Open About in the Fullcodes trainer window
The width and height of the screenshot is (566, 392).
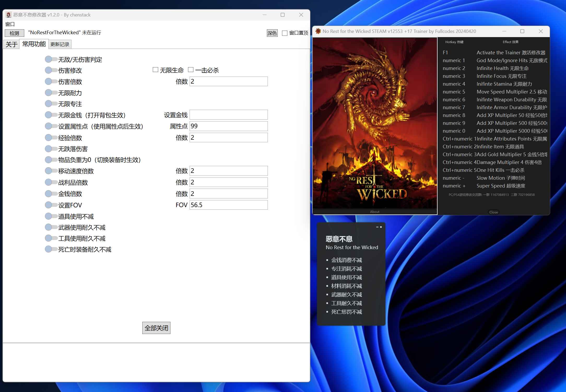(375, 212)
